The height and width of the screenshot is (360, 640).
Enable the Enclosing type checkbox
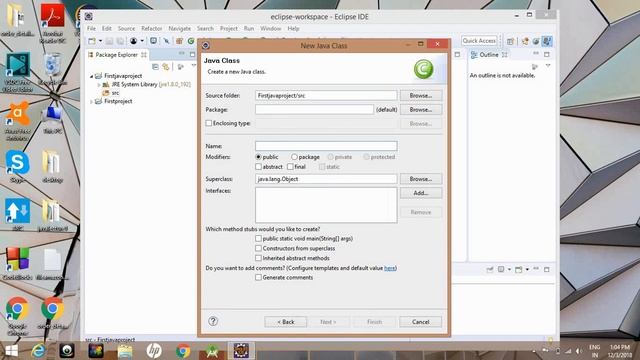(209, 123)
